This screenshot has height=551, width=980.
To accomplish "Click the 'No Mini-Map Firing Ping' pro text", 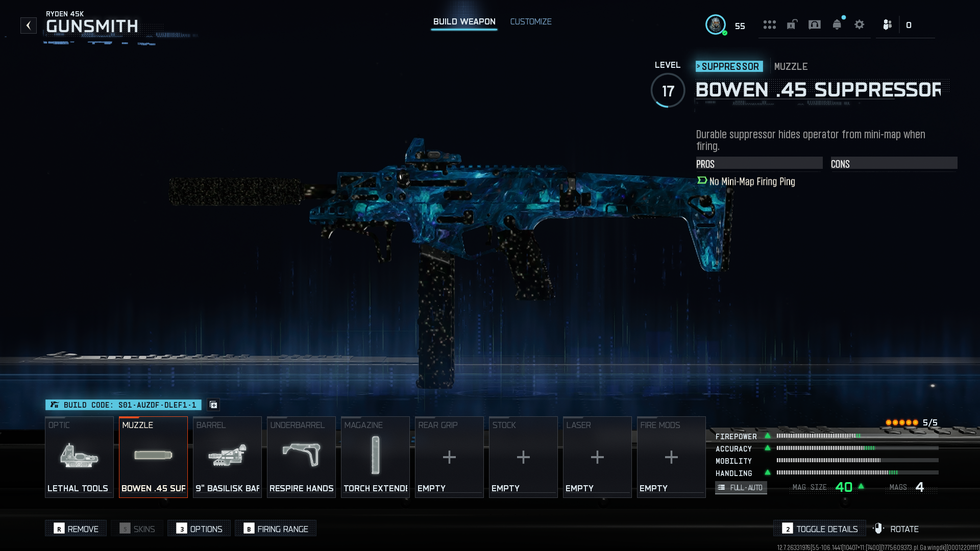I will click(x=752, y=182).
